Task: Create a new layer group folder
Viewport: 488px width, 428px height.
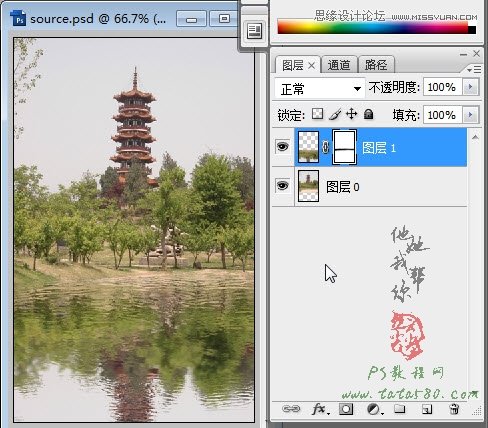Action: pos(399,409)
